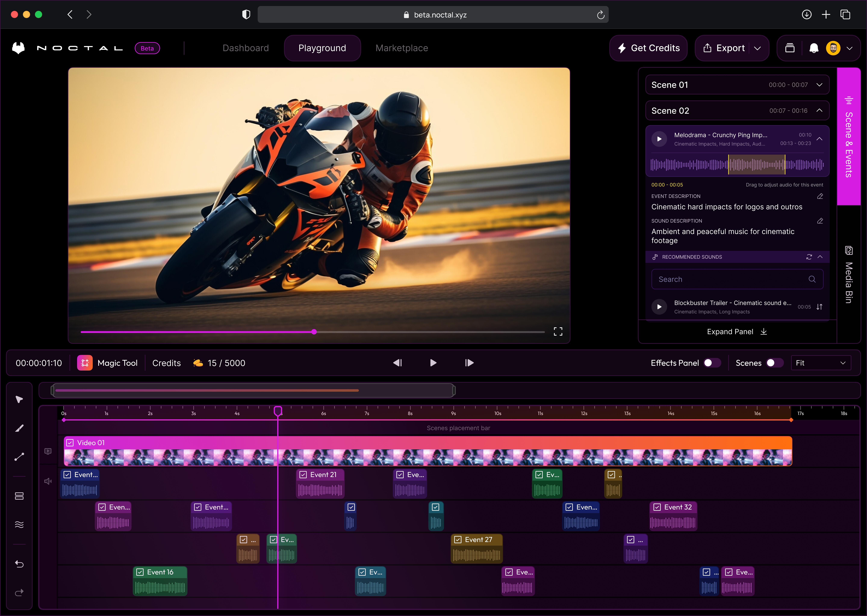867x616 pixels.
Task: Open the Export dropdown arrow
Action: [x=757, y=48]
